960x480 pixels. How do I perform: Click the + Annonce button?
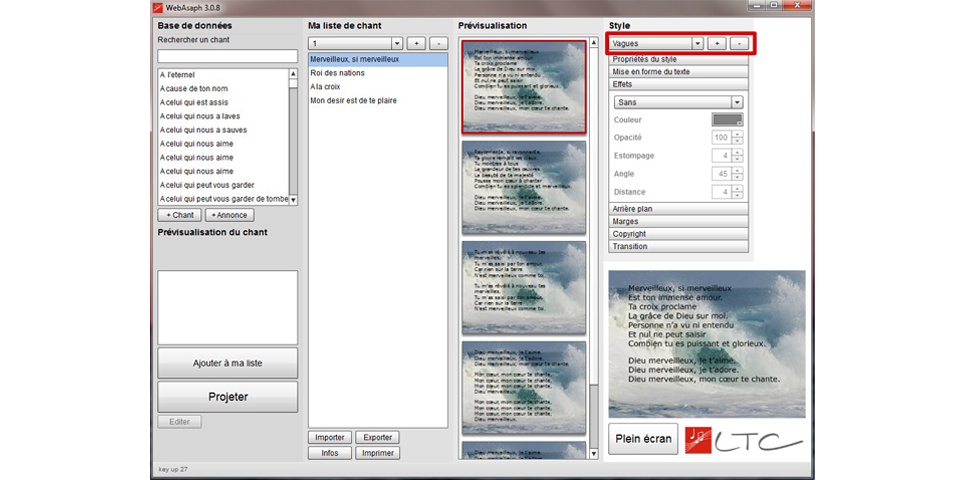pyautogui.click(x=230, y=215)
